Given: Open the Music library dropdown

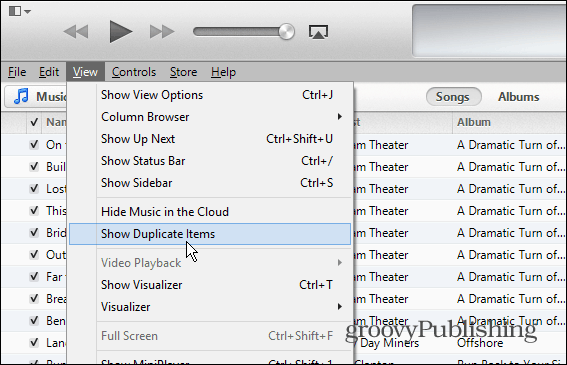Looking at the screenshot, I should [36, 97].
